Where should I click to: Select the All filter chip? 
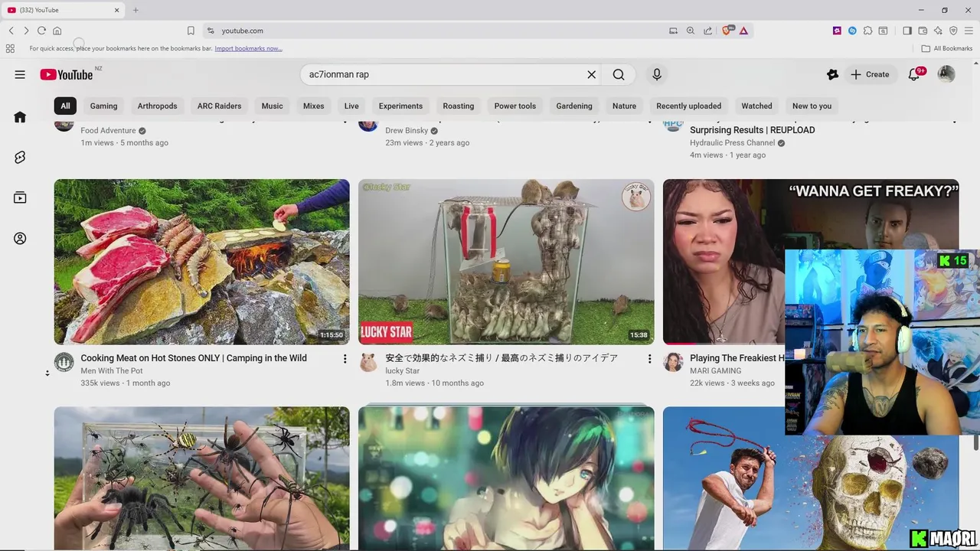point(65,106)
